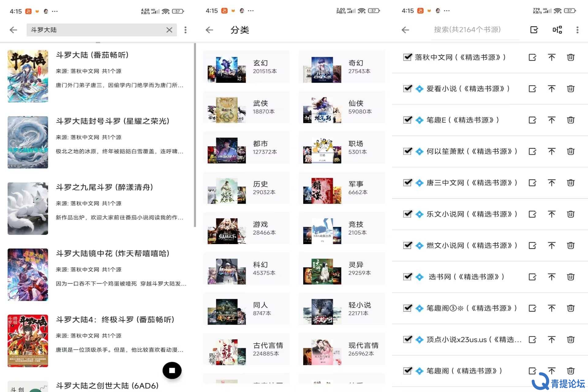
Task: Open the overflow menu on book source screen
Action: (577, 30)
